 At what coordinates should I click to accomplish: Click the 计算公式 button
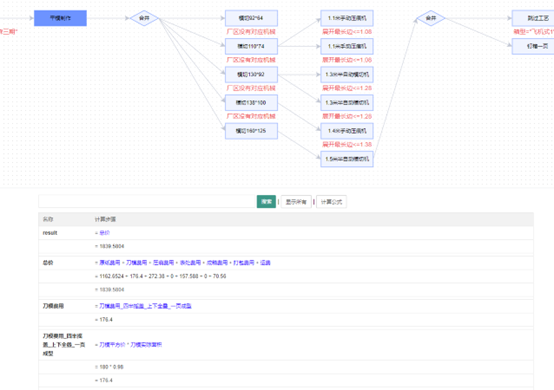point(331,202)
